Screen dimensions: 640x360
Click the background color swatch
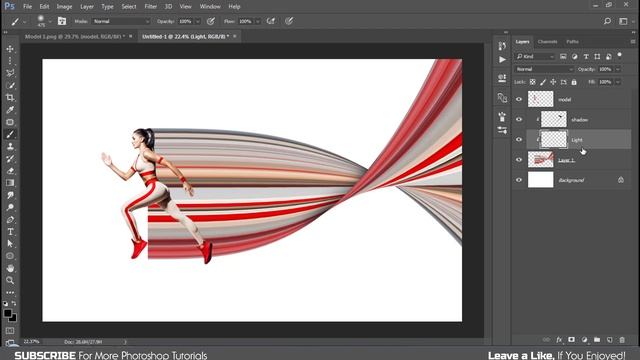[x=13, y=318]
